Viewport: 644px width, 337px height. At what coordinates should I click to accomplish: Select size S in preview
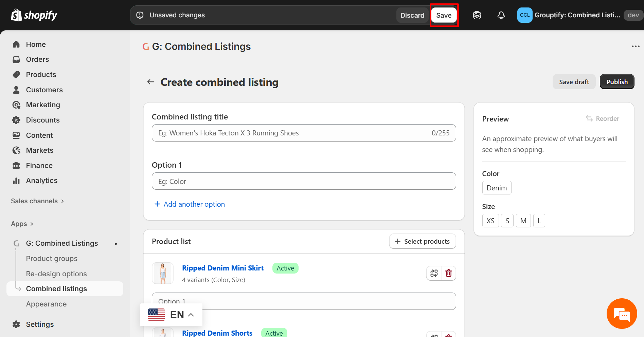[x=507, y=221]
